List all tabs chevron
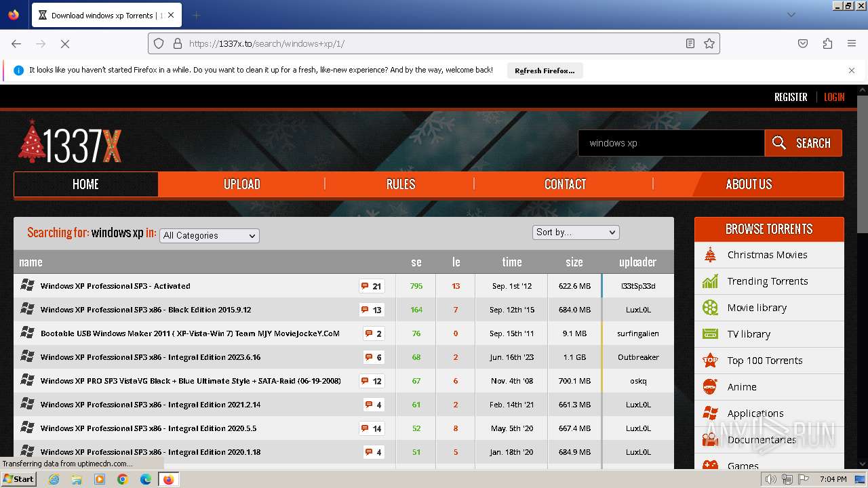Viewport: 868px width, 488px height. 791,15
